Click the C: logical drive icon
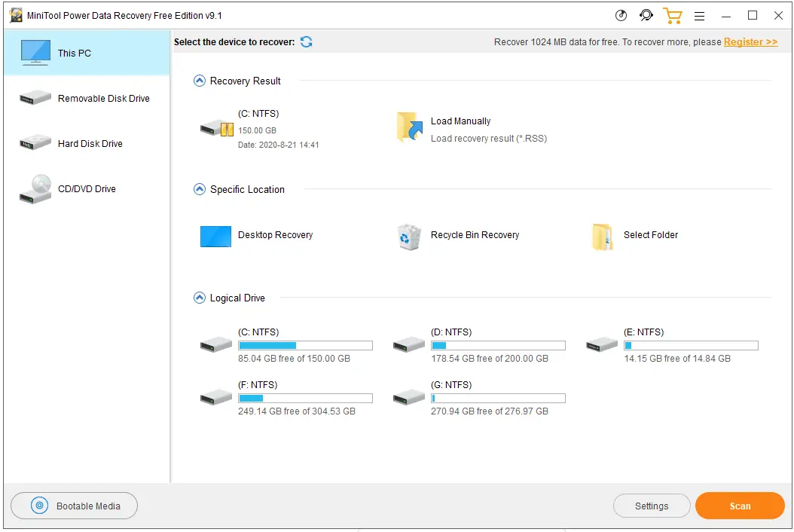 pos(216,344)
